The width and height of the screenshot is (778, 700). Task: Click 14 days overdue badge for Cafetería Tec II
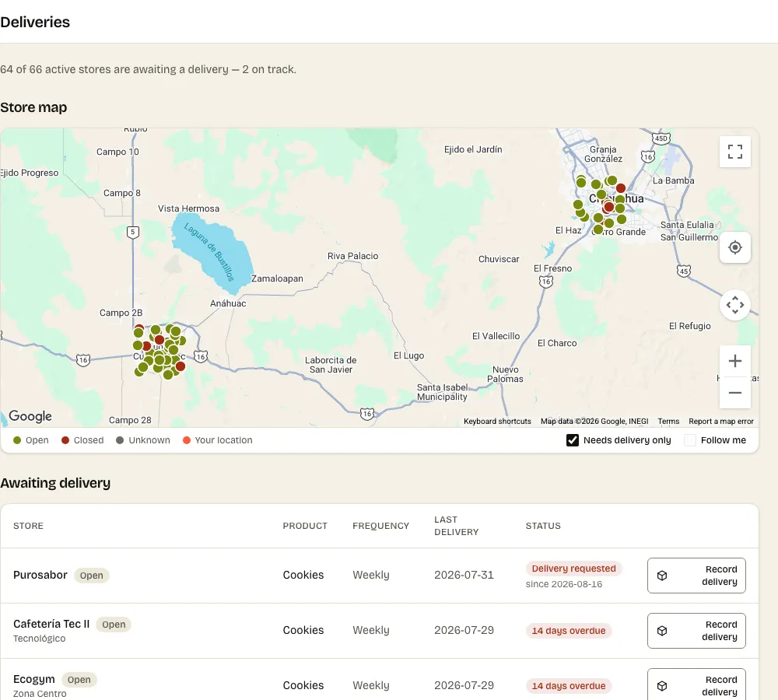569,631
